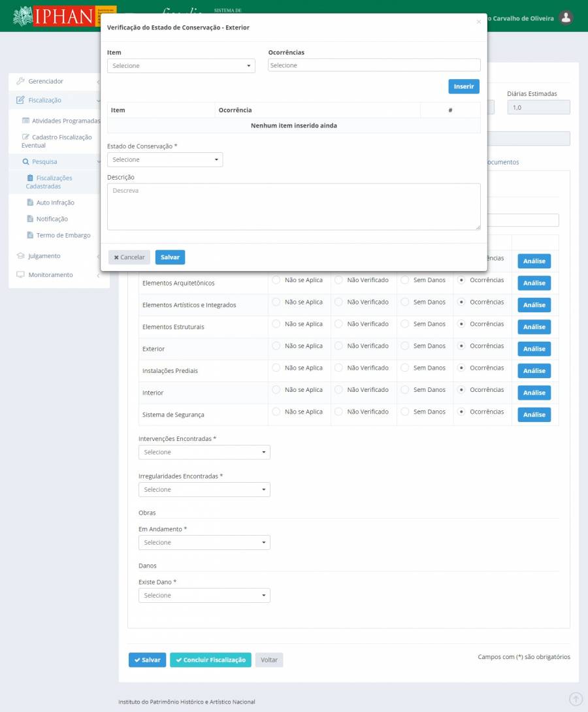
Task: Click the Julgamento sidebar icon
Action: (x=20, y=256)
